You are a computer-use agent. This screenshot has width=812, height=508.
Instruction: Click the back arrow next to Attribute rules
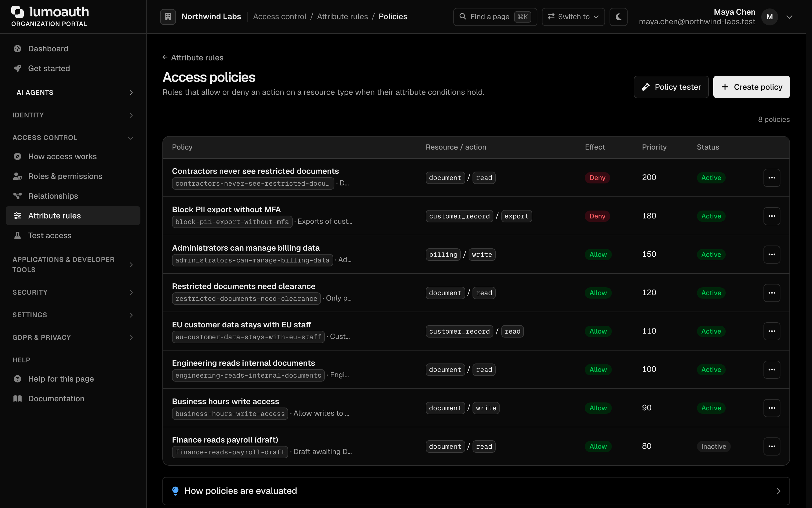click(x=165, y=58)
